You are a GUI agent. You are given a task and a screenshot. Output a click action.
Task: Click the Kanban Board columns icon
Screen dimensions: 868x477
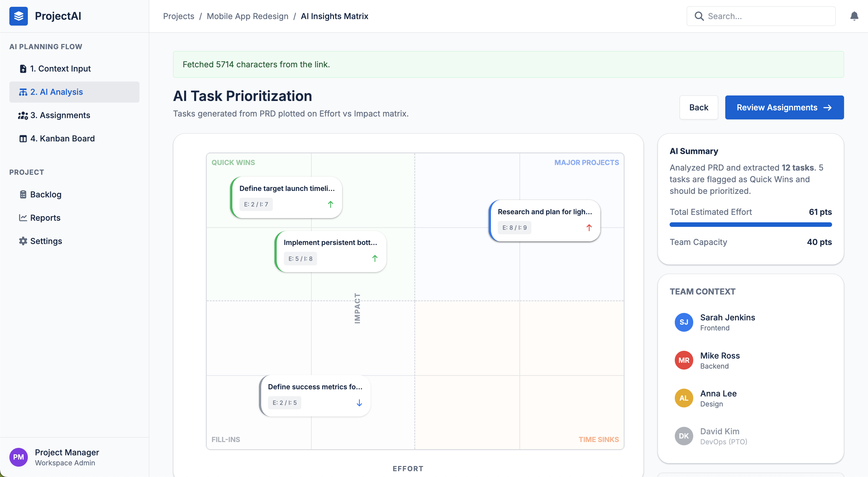click(x=23, y=139)
